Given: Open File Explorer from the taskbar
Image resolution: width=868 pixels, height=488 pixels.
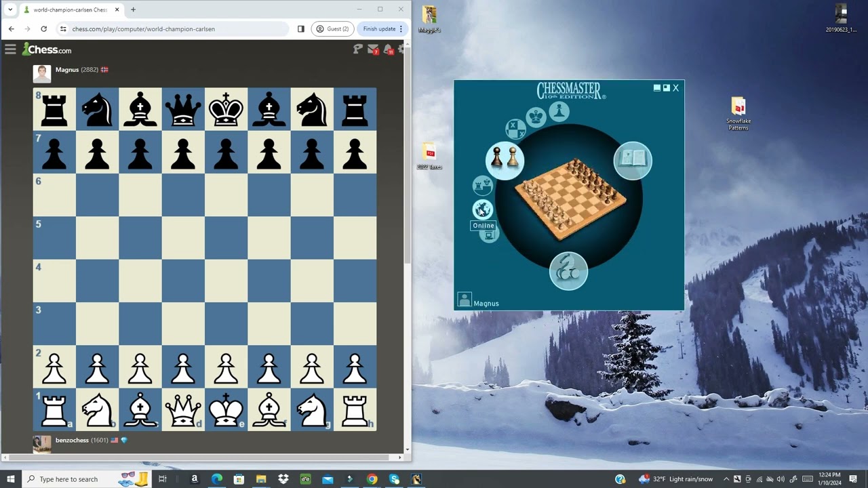Looking at the screenshot, I should coord(261,479).
